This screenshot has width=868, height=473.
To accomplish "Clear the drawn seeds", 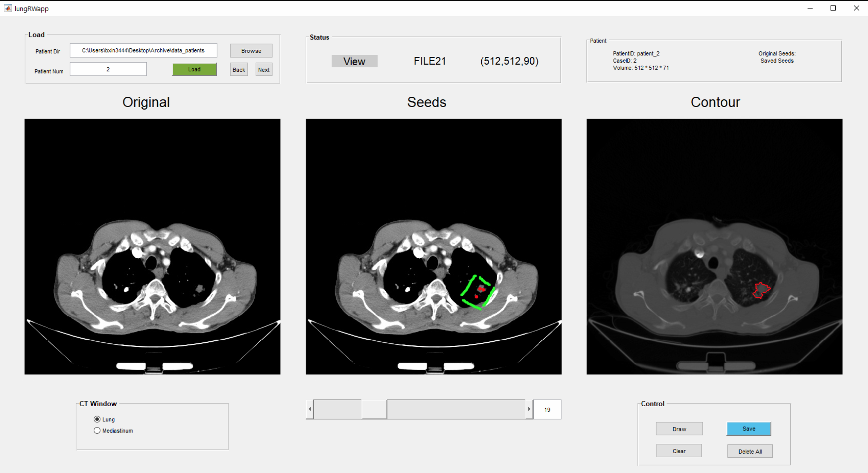I will [678, 451].
